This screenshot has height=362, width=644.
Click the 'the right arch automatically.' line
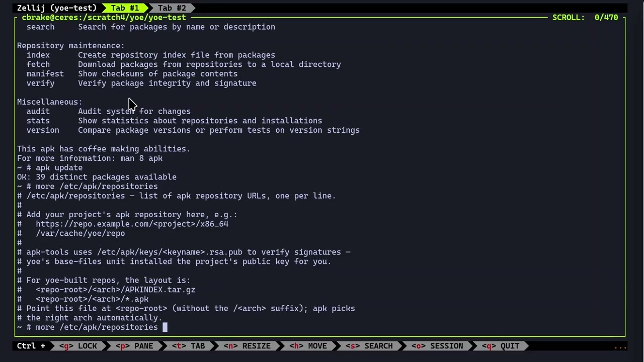90,318
